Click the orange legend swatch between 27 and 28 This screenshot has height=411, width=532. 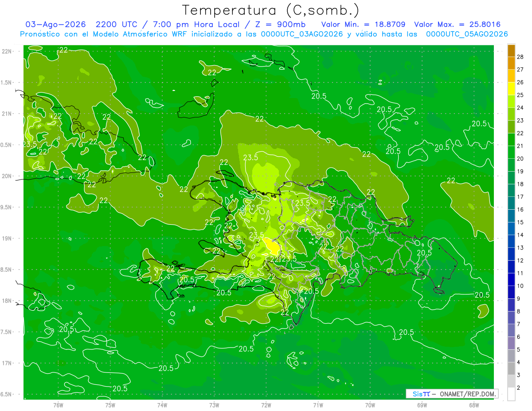pos(511,63)
